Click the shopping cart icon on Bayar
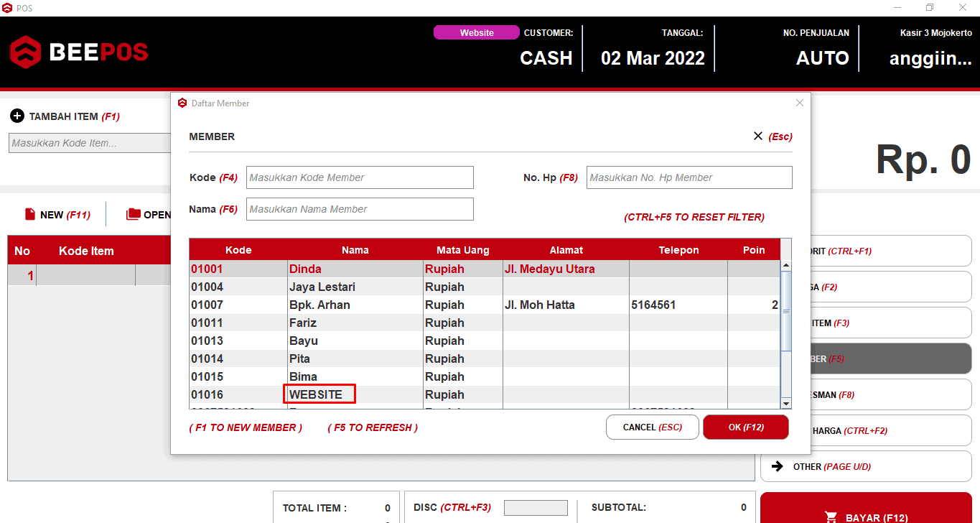This screenshot has width=980, height=523. click(x=831, y=517)
